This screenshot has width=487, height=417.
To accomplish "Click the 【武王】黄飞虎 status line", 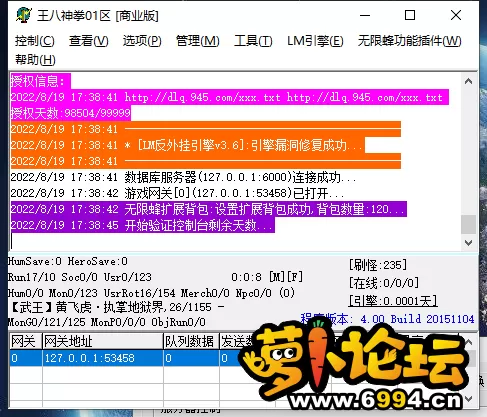I will pyautogui.click(x=116, y=307).
